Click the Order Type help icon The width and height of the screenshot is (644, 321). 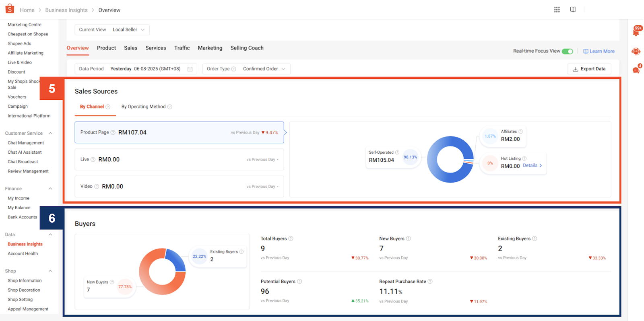[x=233, y=69]
